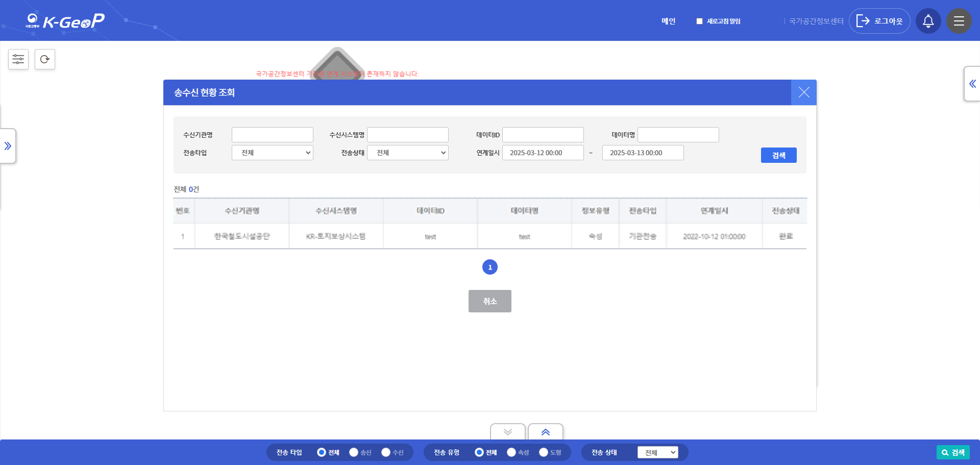This screenshot has width=980, height=465.
Task: Select the 송신 radio under 전송 타입
Action: [x=354, y=452]
